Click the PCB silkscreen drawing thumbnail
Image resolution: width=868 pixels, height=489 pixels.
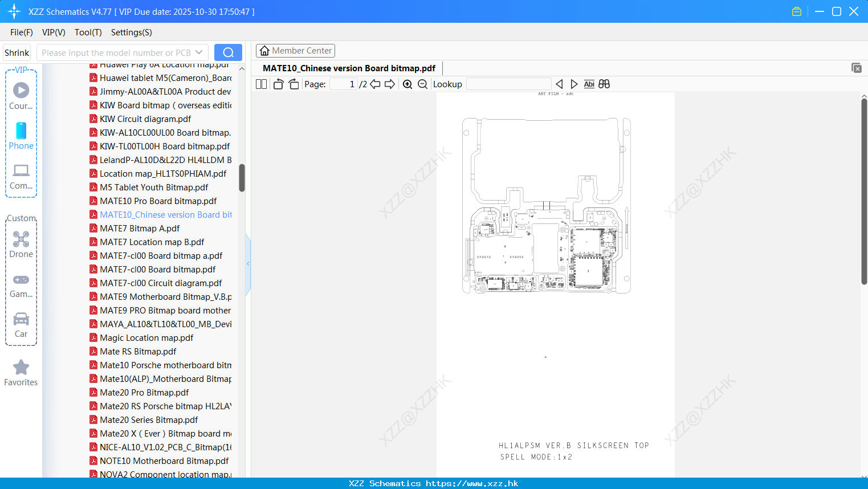point(547,205)
